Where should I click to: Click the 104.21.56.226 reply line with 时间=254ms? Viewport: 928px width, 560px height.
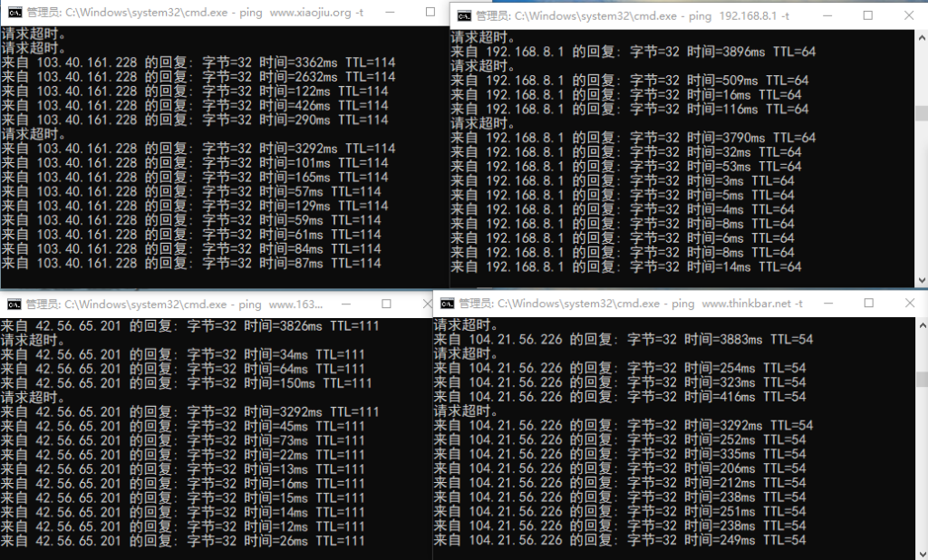620,368
